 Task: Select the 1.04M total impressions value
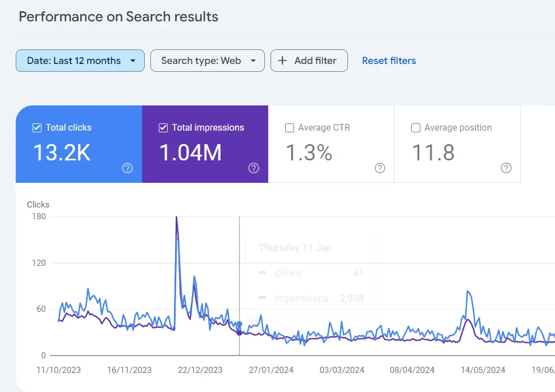(x=190, y=153)
